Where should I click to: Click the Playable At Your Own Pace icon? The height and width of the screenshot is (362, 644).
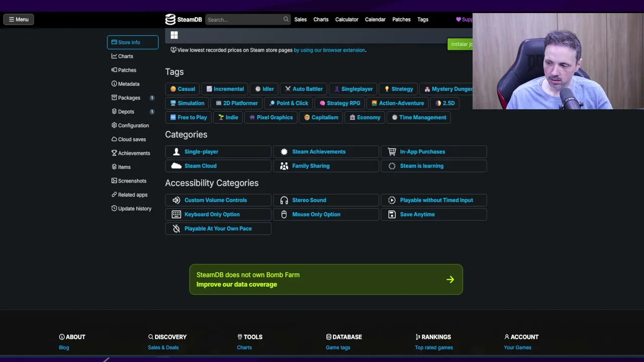coord(176,228)
